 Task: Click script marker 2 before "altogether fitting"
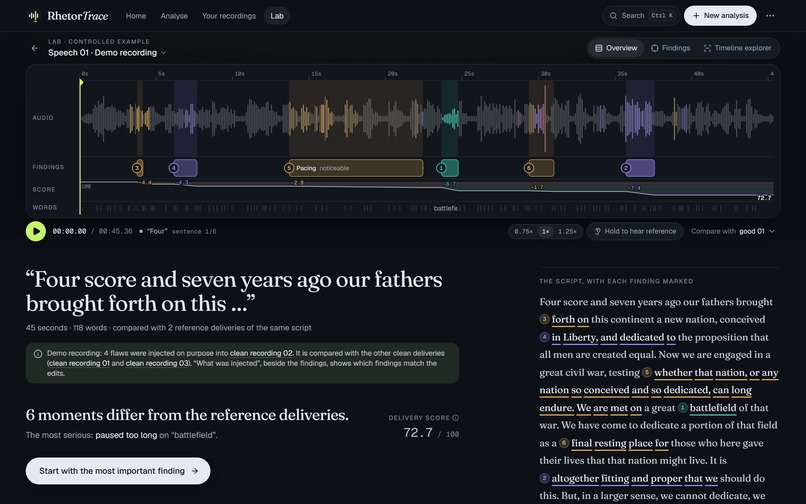544,478
